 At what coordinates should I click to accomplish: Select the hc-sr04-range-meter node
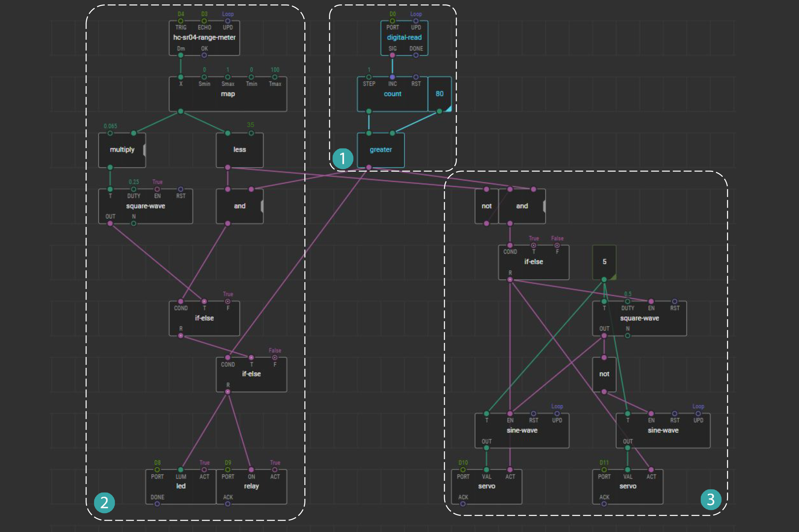(x=204, y=38)
